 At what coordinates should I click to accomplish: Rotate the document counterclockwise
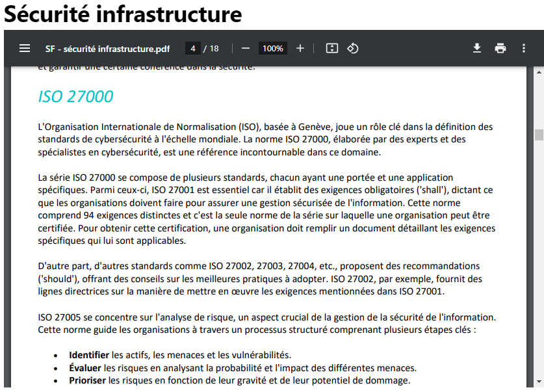click(353, 49)
